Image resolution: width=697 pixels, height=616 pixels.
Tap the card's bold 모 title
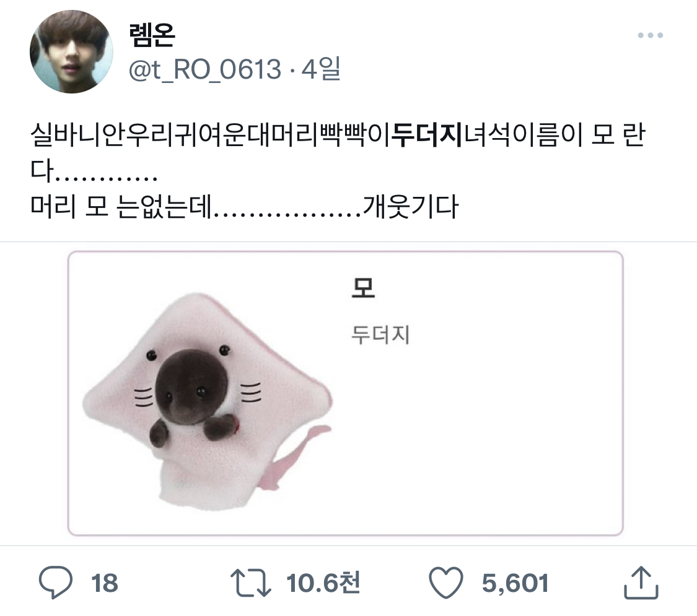pyautogui.click(x=363, y=288)
